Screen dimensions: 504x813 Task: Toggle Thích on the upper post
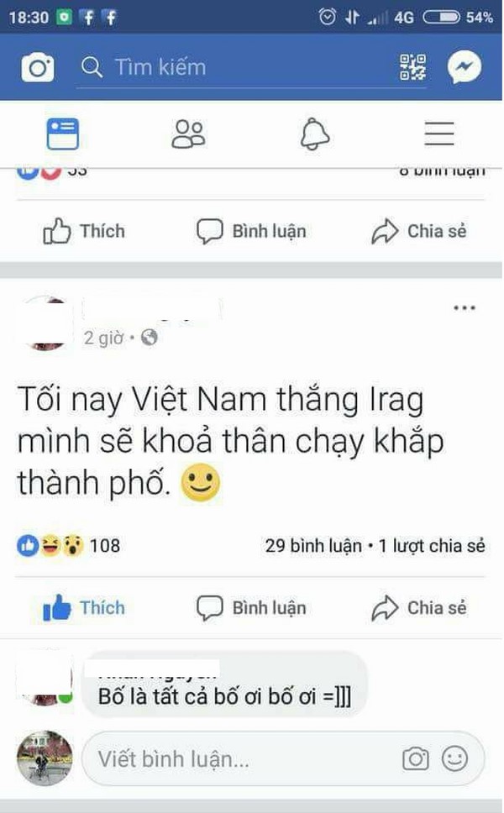[x=84, y=231]
